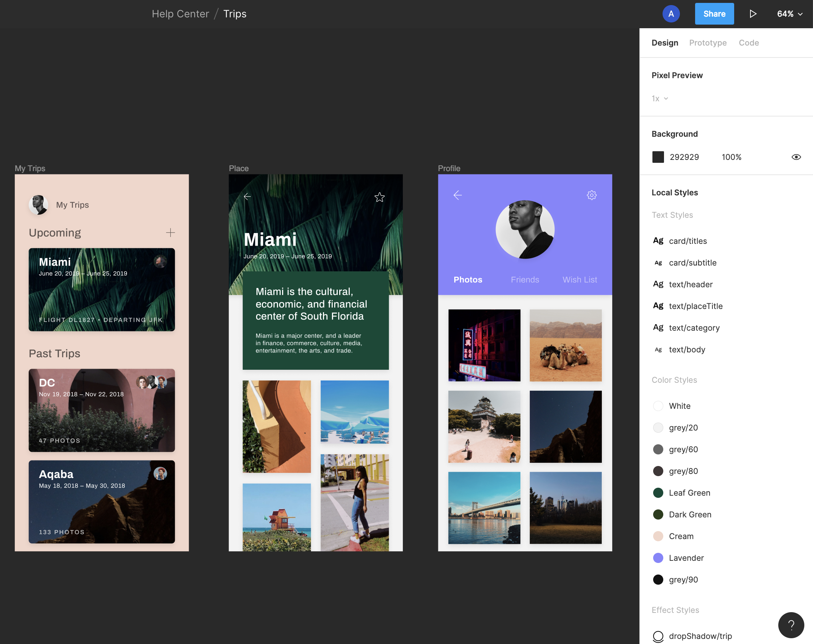Click the user avatar 'A' icon
Screen dimensions: 813x644
pyautogui.click(x=671, y=14)
